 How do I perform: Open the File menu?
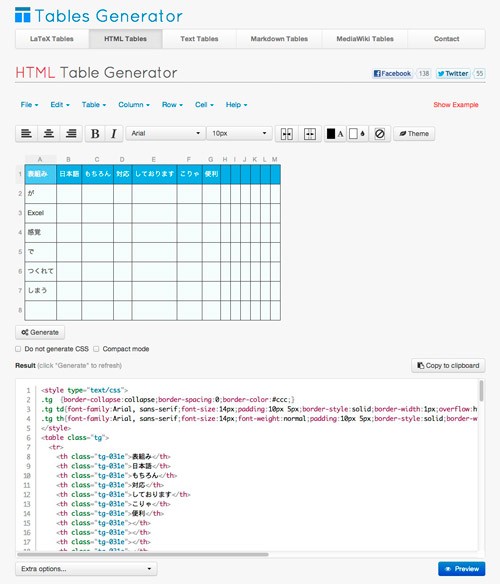point(29,105)
